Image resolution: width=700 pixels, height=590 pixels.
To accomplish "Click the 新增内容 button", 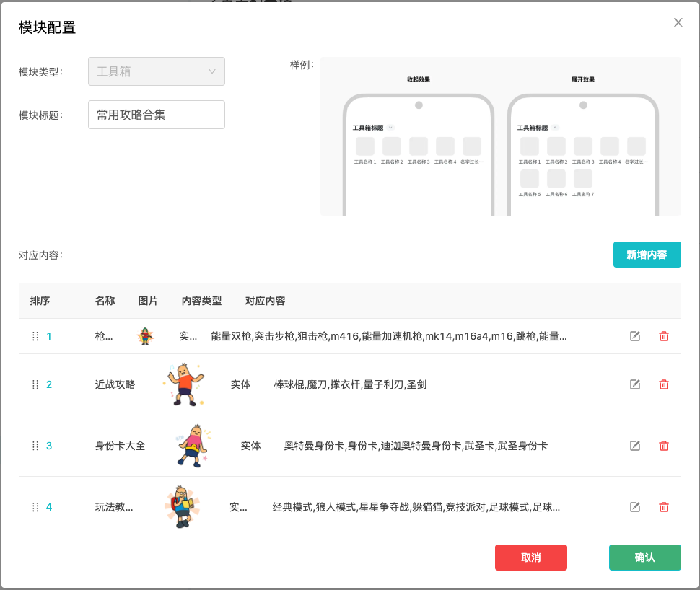I will pyautogui.click(x=647, y=255).
